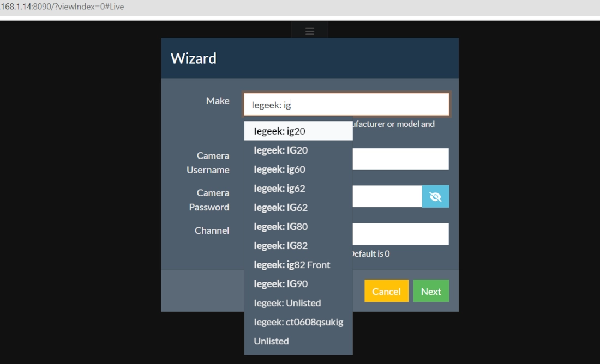Toggle camera password visibility eye icon
This screenshot has width=600, height=364.
[x=435, y=197]
